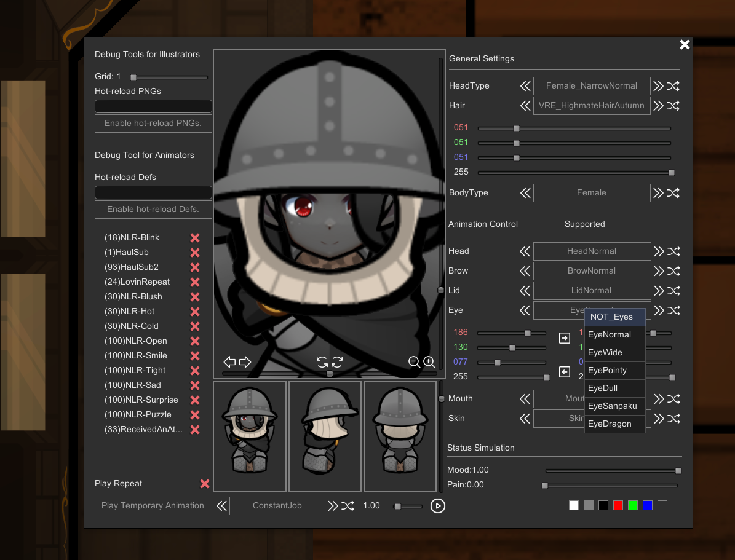Screen dimensions: 735x560
Task: Click Play Temporary Animation button
Action: [153, 506]
